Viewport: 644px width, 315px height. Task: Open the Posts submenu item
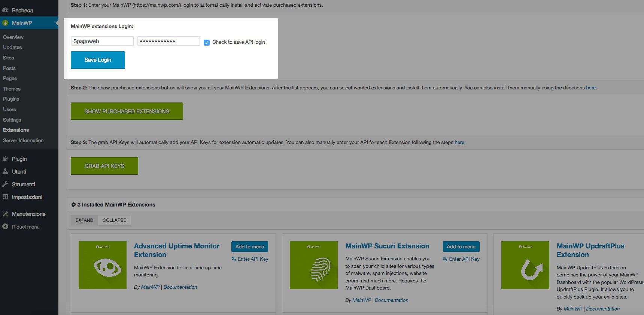tap(9, 68)
